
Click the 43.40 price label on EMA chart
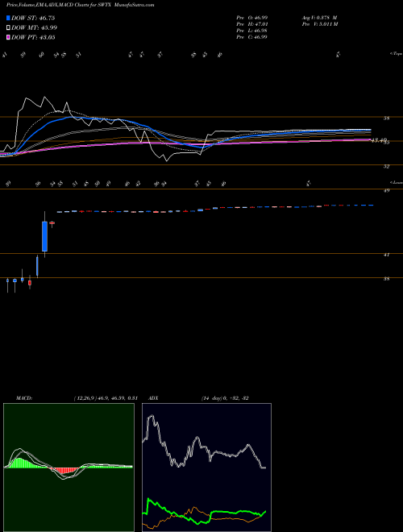[x=379, y=140]
